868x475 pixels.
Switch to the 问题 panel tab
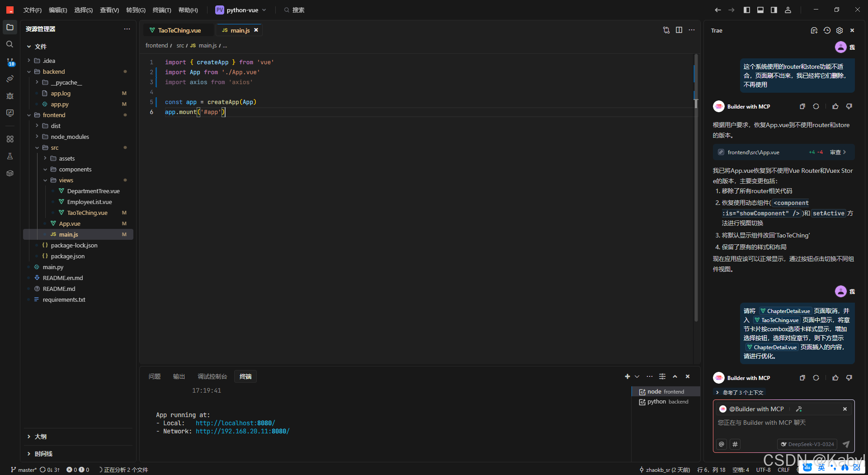pos(155,376)
